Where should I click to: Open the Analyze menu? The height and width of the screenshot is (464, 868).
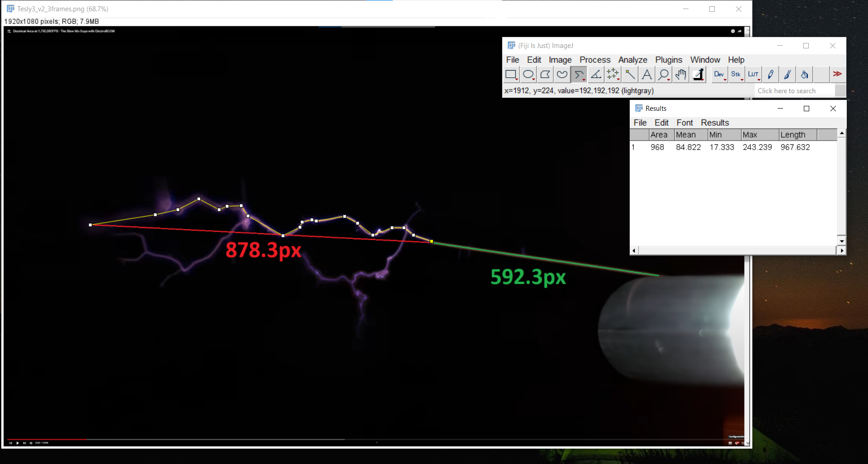(x=632, y=60)
